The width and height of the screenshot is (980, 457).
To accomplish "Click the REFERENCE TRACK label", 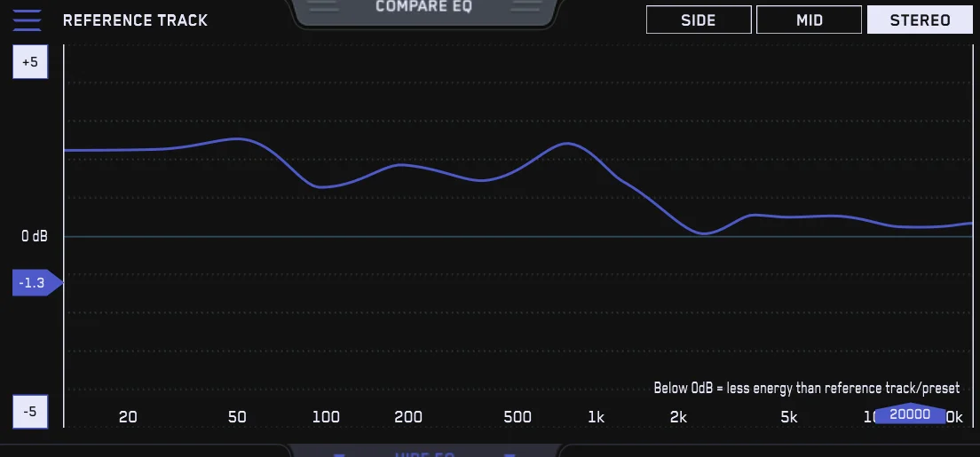I will [x=135, y=20].
